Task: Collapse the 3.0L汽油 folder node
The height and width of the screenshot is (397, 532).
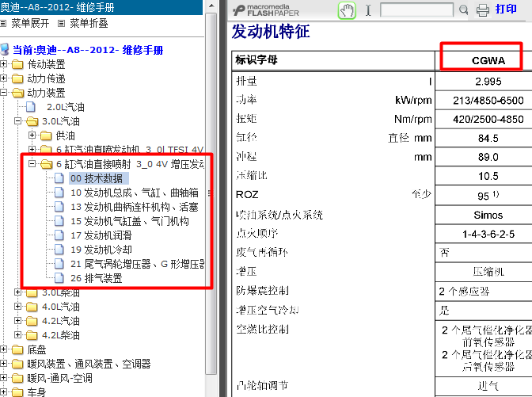Action: [17, 121]
